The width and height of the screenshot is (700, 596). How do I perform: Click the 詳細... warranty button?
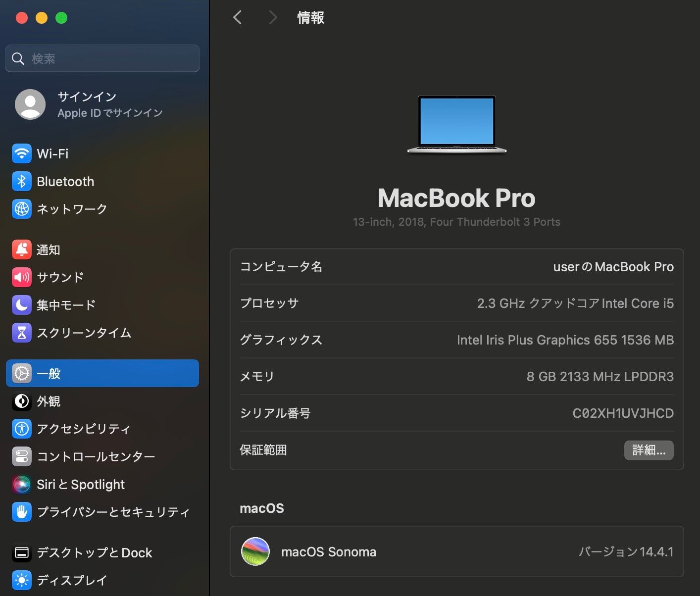coord(649,450)
